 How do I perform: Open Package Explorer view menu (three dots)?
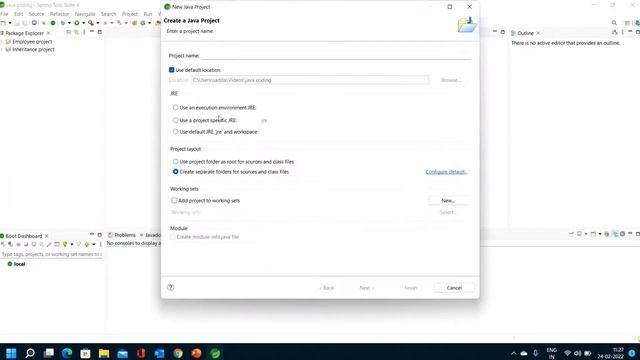click(x=84, y=32)
